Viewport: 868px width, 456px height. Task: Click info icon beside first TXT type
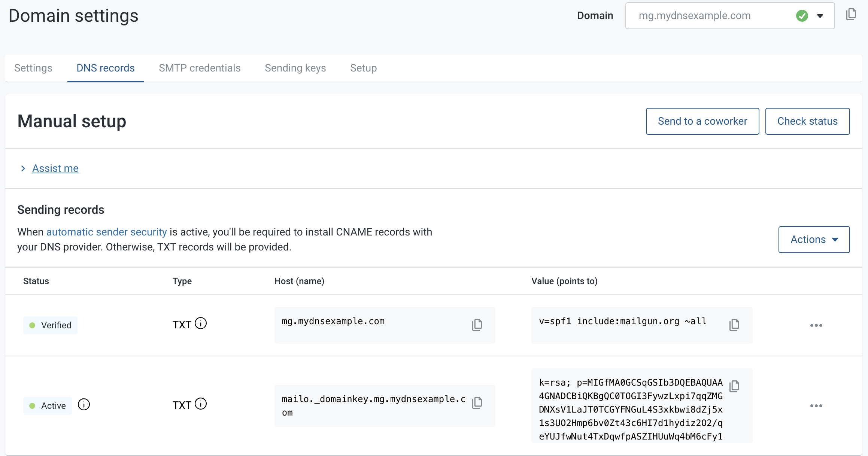coord(201,323)
